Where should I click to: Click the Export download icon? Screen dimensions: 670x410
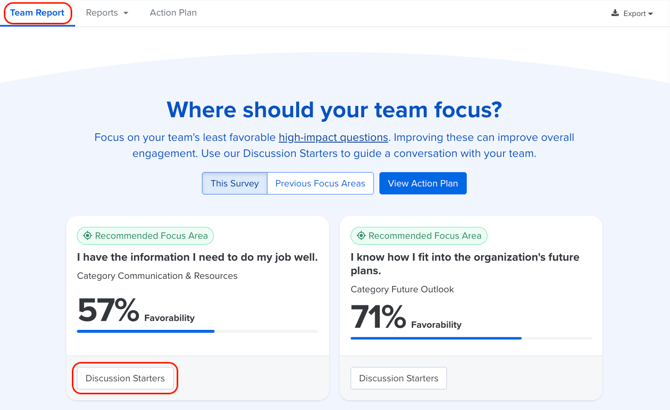615,13
